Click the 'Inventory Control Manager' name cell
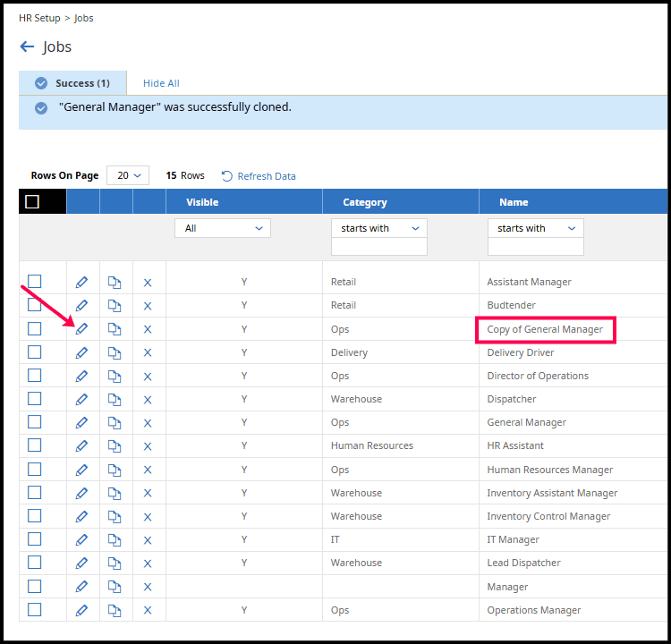The image size is (671, 644). [x=548, y=516]
